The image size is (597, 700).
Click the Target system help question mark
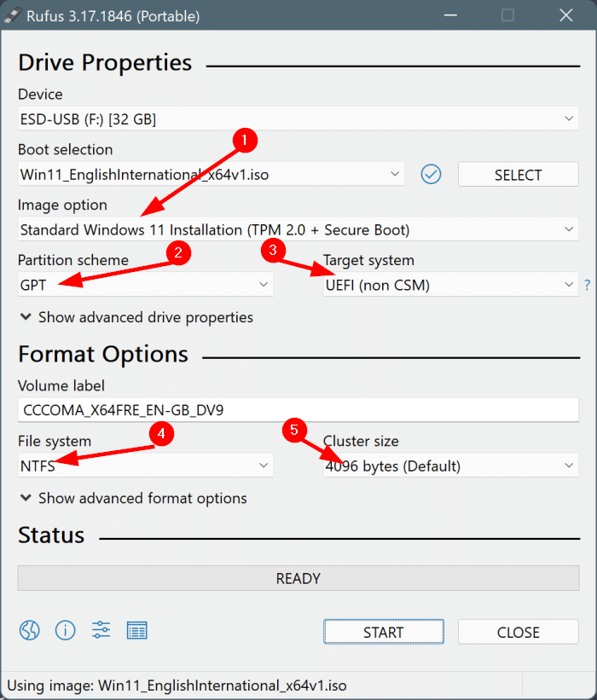[x=587, y=285]
